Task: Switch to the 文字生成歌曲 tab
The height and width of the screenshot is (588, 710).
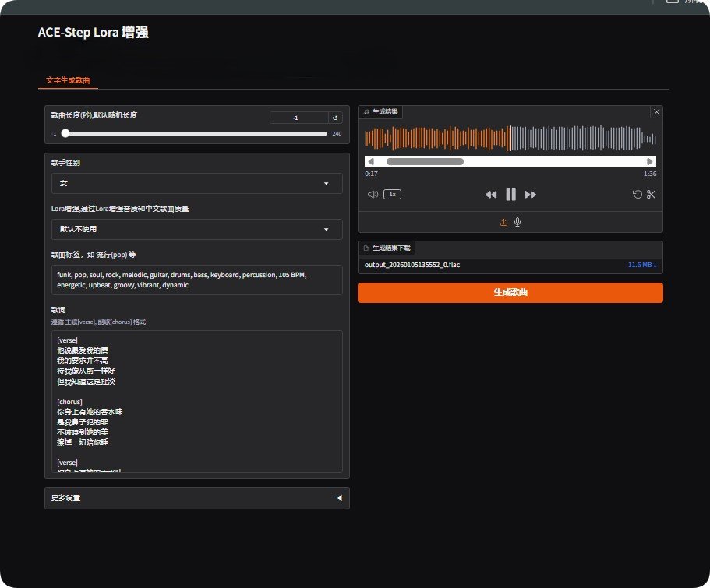Action: click(x=68, y=80)
